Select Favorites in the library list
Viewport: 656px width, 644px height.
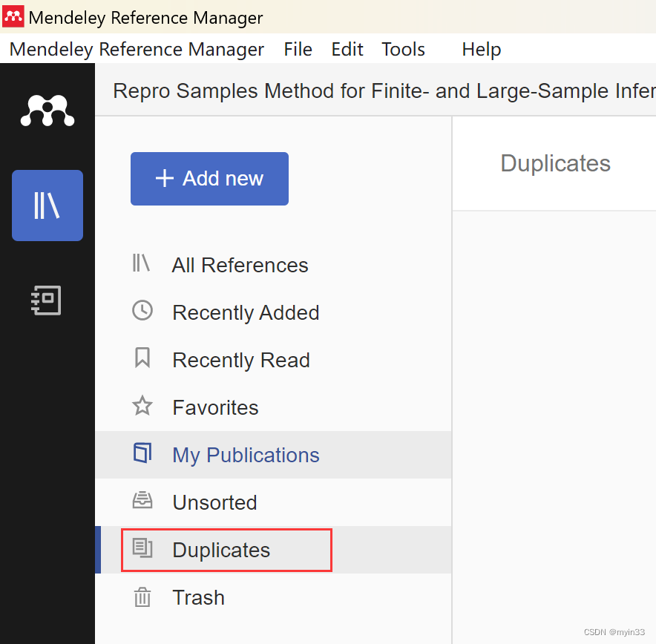coord(274,407)
